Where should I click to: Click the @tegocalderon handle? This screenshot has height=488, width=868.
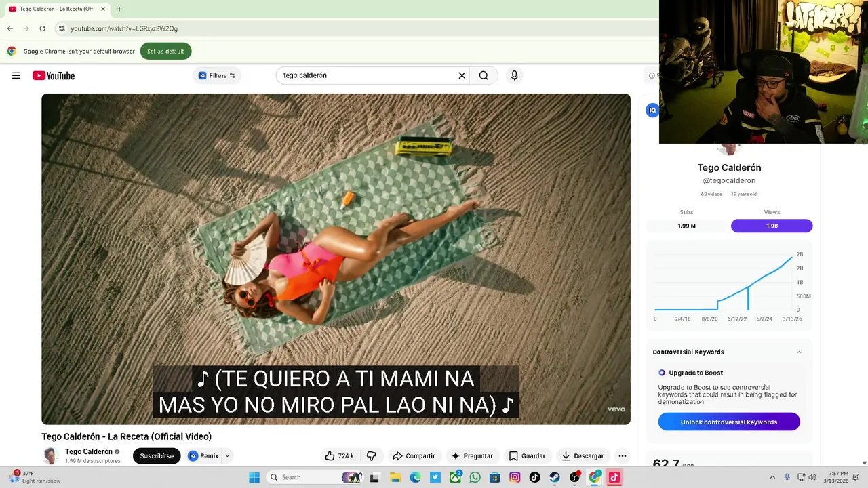click(x=729, y=181)
